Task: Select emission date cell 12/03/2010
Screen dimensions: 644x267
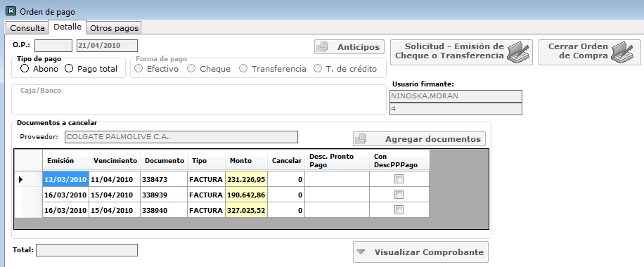Action: (65, 179)
